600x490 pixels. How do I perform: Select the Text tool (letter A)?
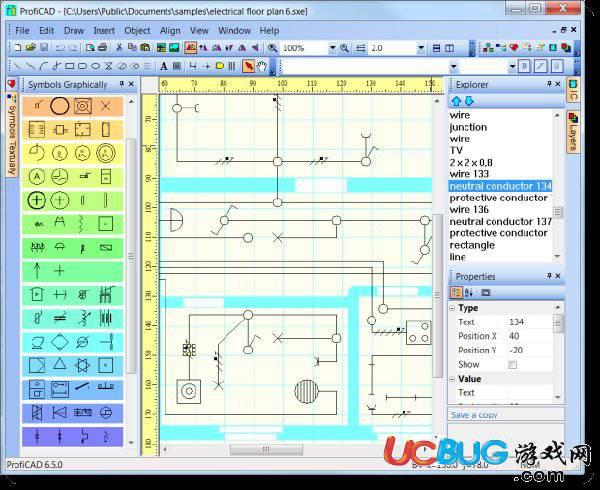163,67
